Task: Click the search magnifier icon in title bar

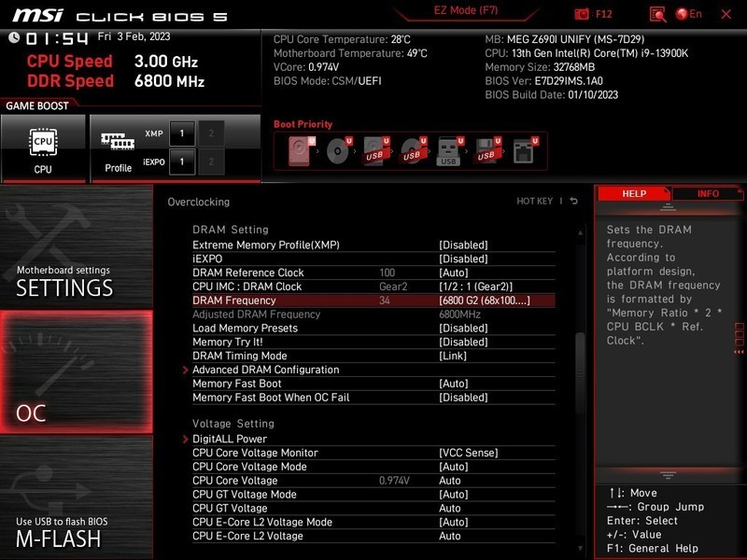Action: (x=658, y=14)
